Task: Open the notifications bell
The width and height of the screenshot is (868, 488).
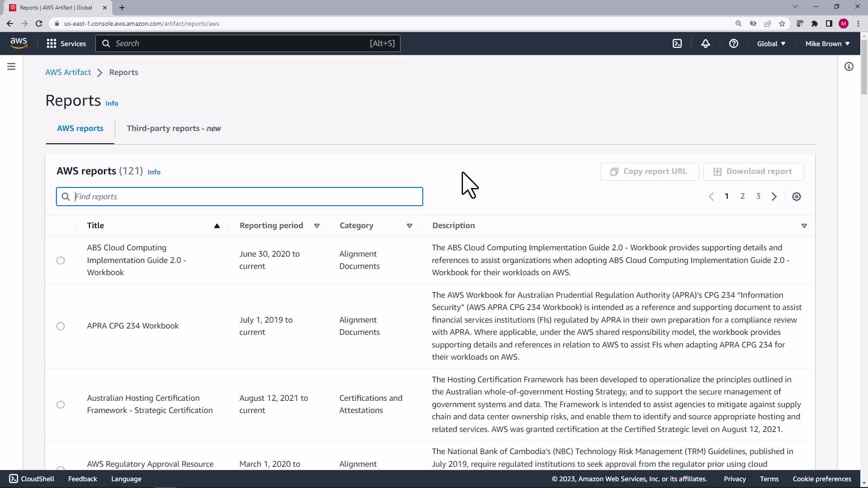Action: click(705, 43)
